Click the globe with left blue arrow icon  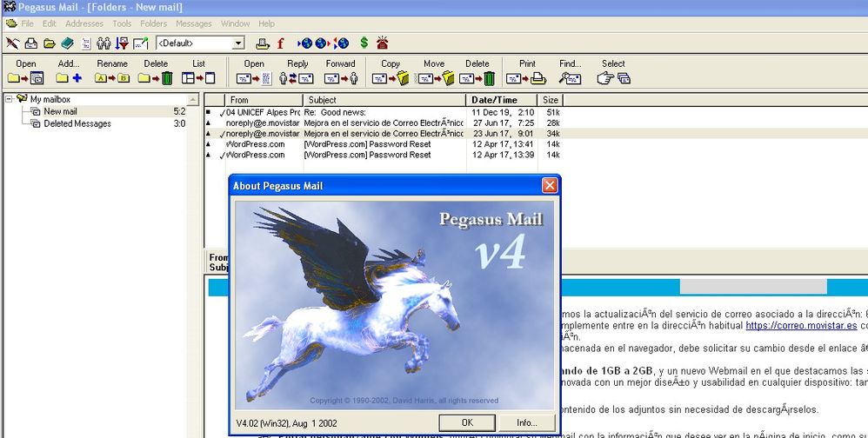click(x=304, y=43)
